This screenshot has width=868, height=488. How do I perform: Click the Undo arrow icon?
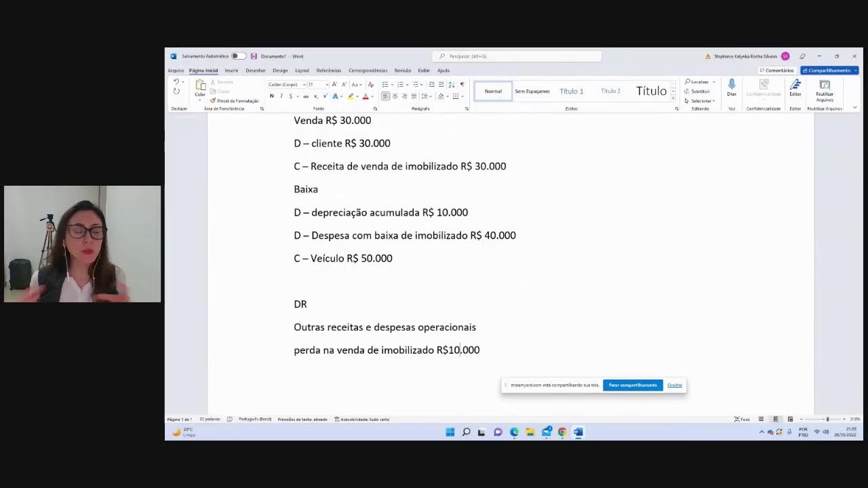176,82
